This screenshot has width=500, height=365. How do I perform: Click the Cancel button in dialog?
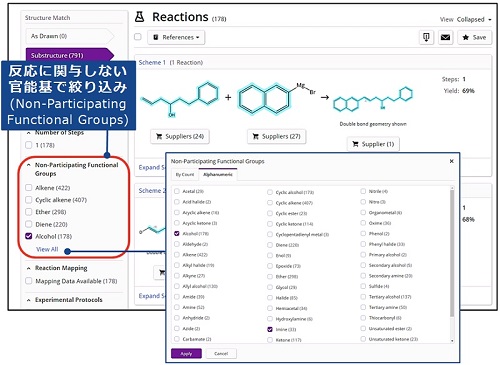(x=221, y=353)
